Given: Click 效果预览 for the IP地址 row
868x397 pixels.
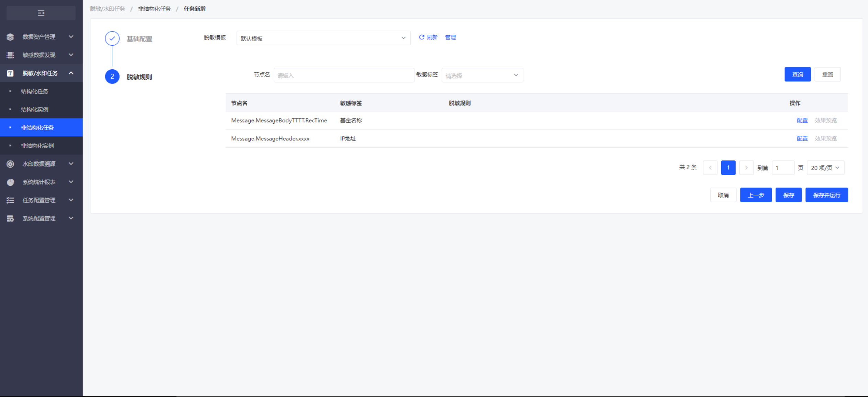Looking at the screenshot, I should [826, 138].
